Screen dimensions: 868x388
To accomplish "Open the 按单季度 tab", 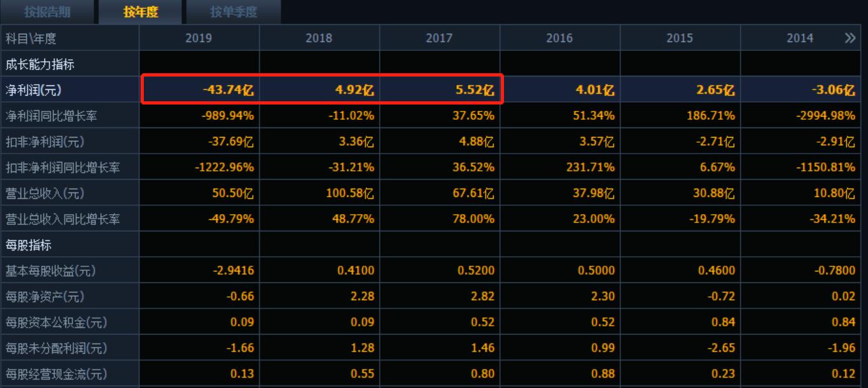I will point(234,11).
